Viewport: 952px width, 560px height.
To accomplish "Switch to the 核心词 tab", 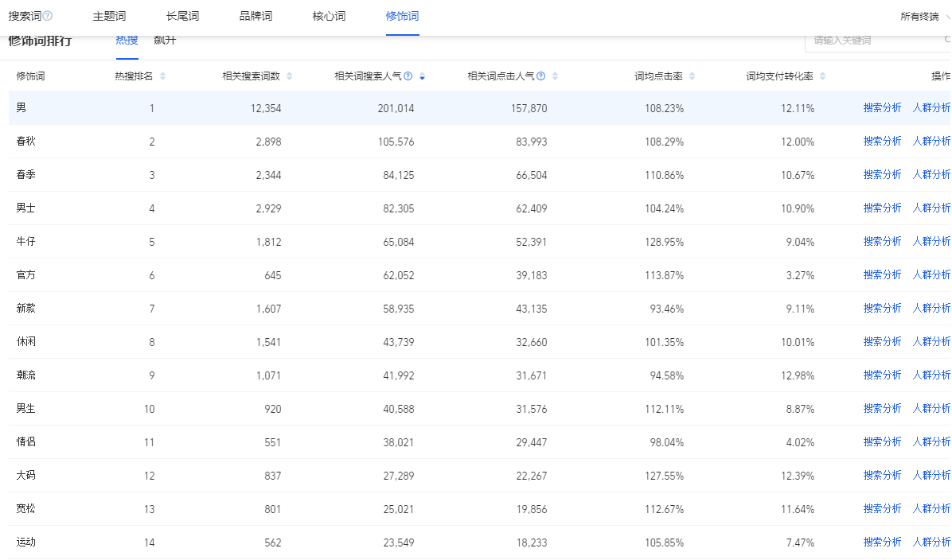I will pyautogui.click(x=329, y=17).
